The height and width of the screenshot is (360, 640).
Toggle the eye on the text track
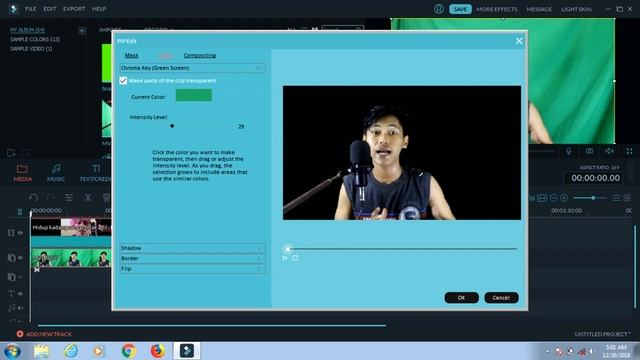tap(20, 293)
